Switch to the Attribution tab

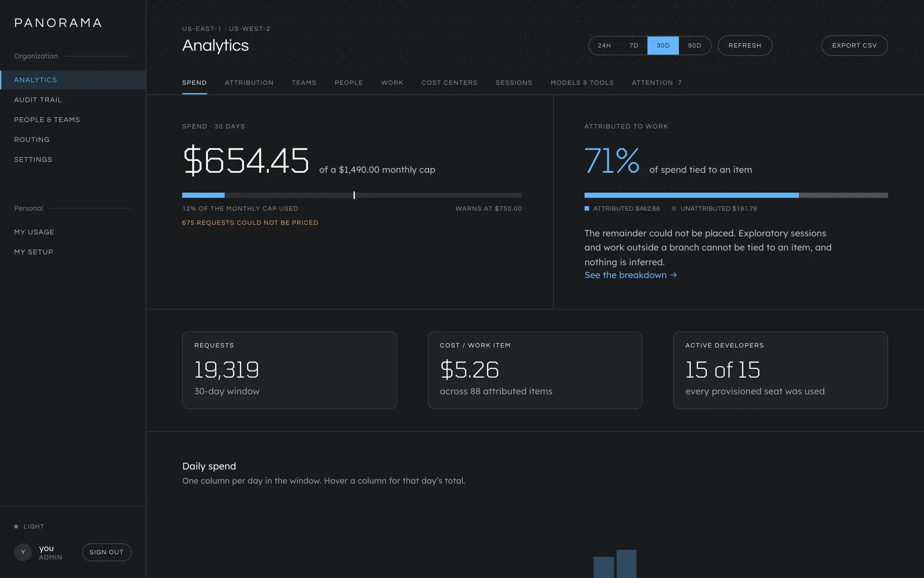[x=249, y=83]
